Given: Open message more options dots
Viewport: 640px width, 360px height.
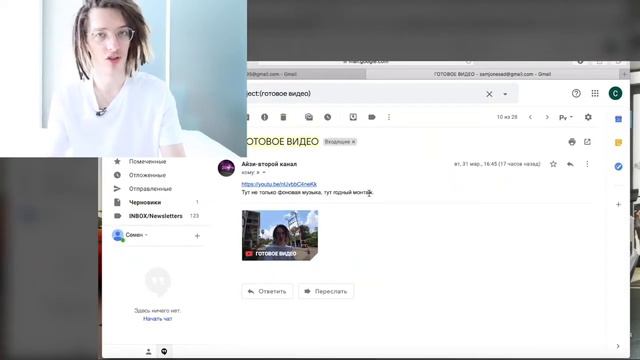Looking at the screenshot, I should [x=587, y=164].
